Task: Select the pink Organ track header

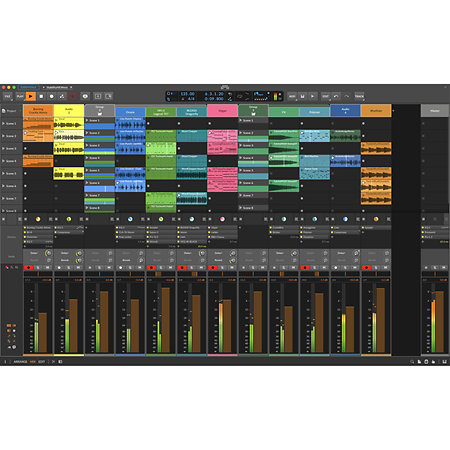Action: click(x=222, y=111)
